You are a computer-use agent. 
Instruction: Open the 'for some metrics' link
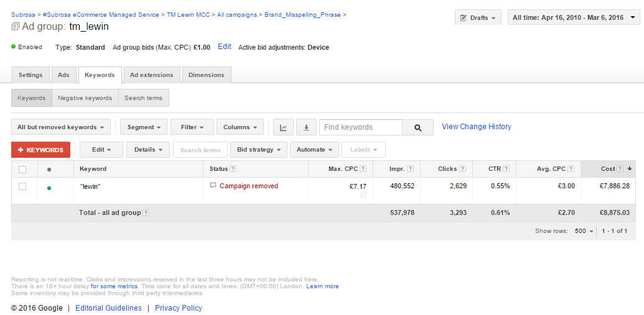(x=114, y=286)
